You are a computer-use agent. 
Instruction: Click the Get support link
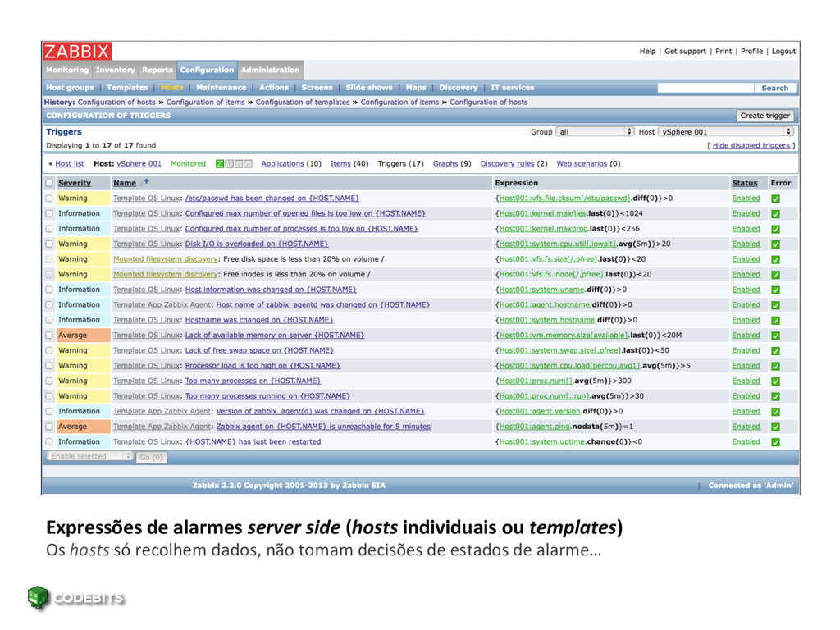(685, 52)
